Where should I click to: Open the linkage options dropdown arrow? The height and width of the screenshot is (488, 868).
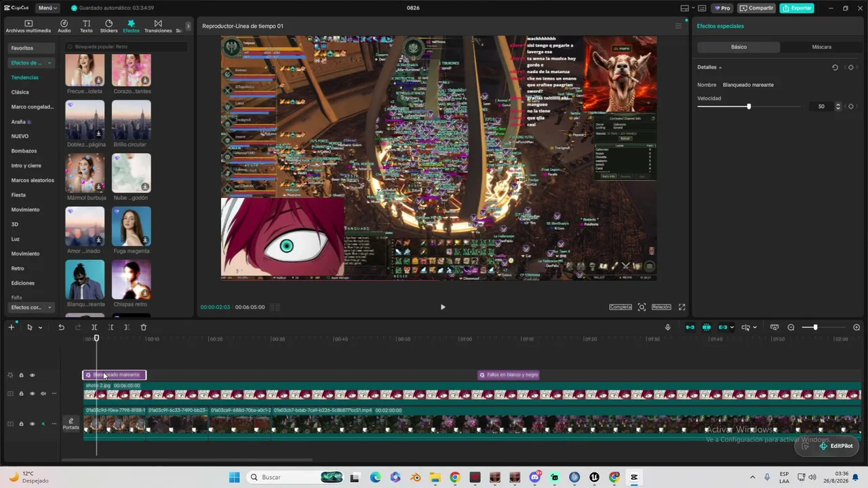coord(732,327)
